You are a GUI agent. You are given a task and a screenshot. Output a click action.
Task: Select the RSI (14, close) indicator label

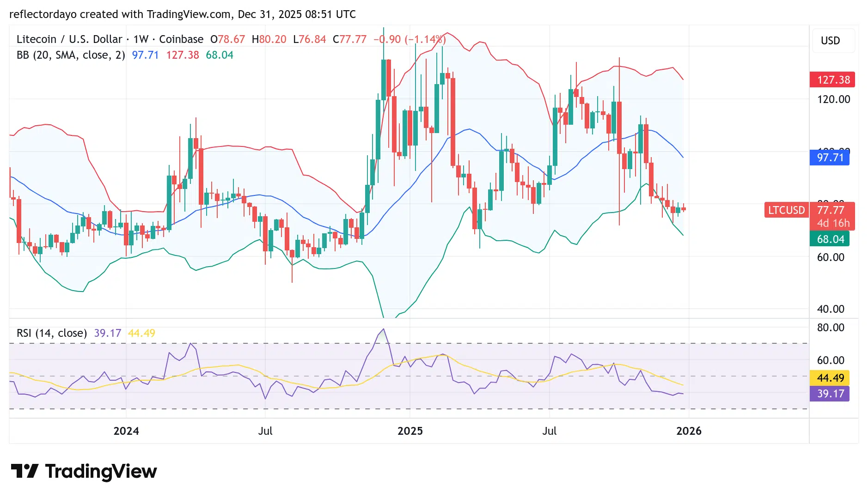(x=52, y=333)
